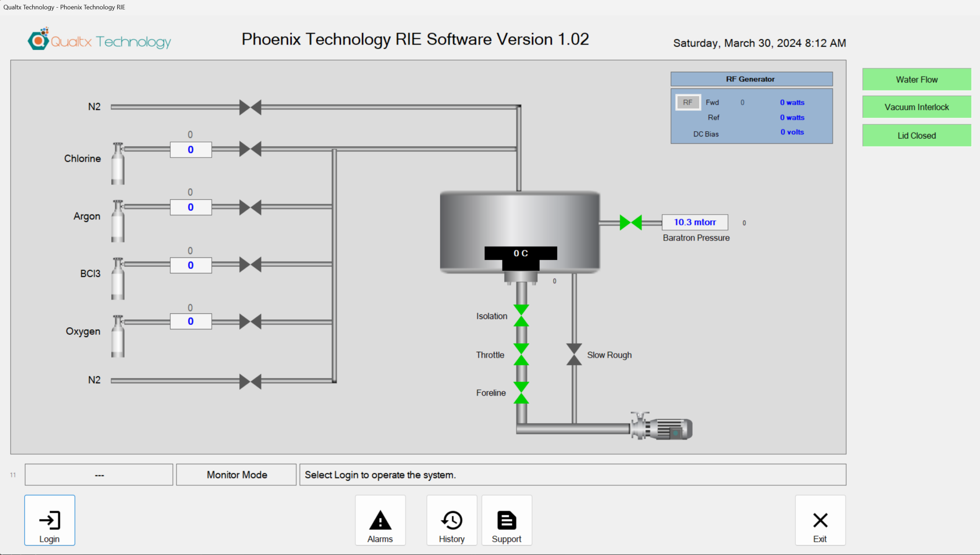The width and height of the screenshot is (980, 555).
Task: Click the Chlorine gas cylinder icon
Action: [118, 163]
